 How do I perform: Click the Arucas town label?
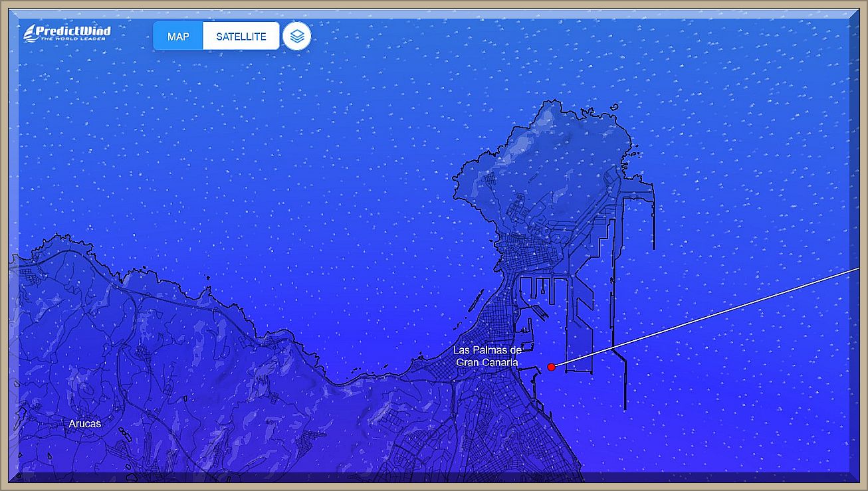click(x=85, y=423)
